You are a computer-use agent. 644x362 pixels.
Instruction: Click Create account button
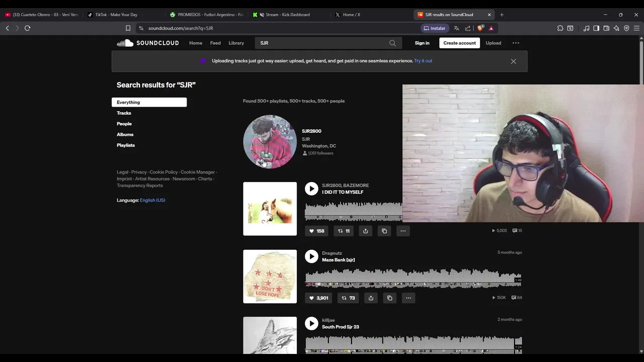pyautogui.click(x=459, y=43)
